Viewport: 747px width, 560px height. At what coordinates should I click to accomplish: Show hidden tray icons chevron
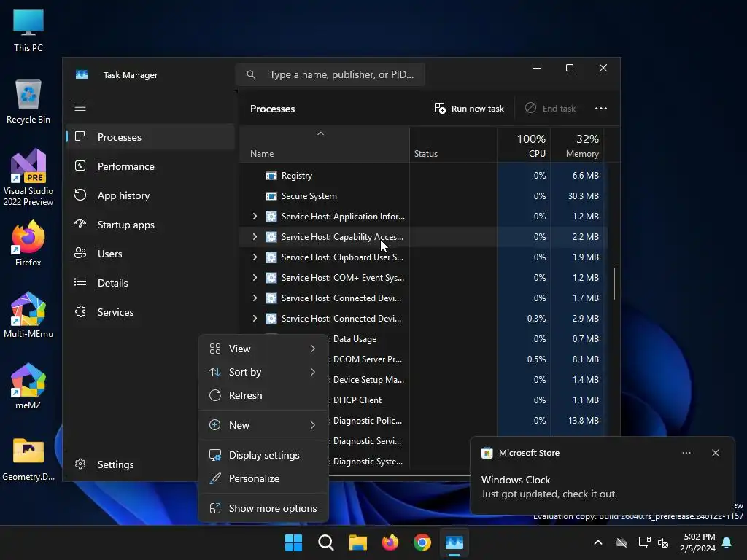click(x=598, y=542)
